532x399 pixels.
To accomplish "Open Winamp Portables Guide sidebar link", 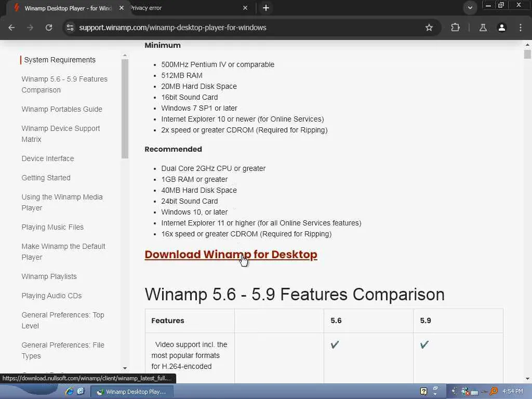I will 62,109.
